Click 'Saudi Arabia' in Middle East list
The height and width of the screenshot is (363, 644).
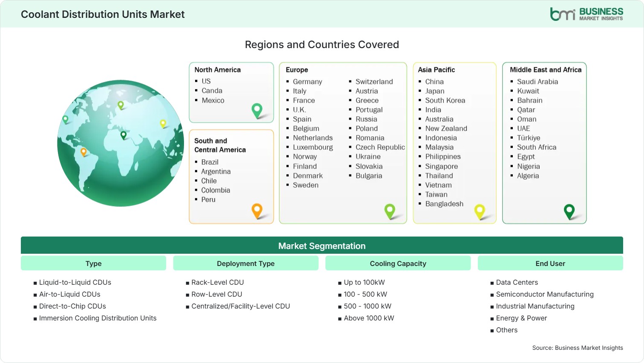[538, 82]
